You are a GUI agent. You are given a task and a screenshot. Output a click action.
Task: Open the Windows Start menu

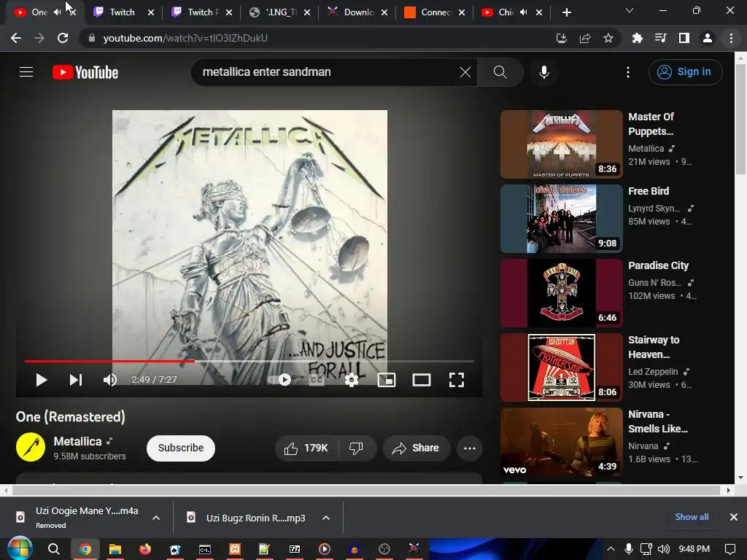click(20, 549)
